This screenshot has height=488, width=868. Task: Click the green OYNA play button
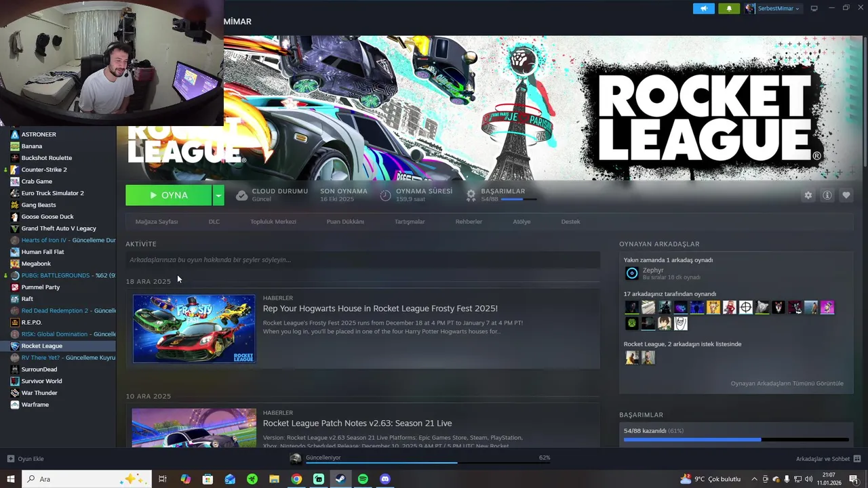click(168, 195)
